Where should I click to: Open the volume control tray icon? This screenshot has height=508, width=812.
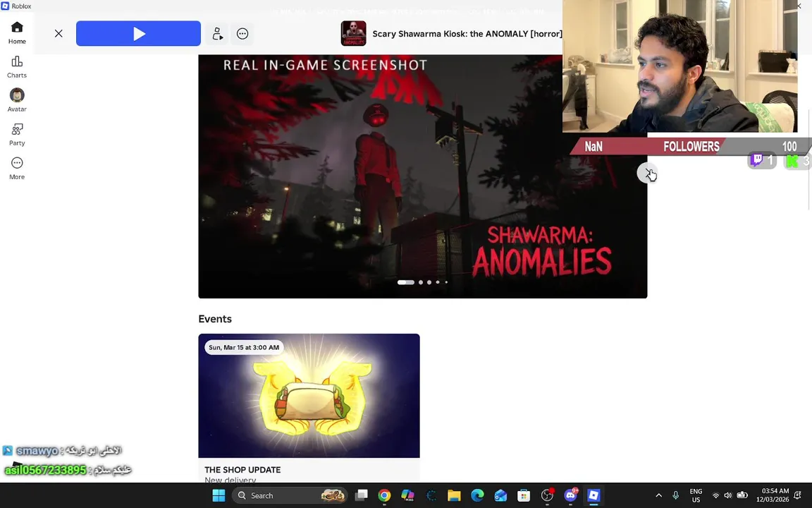click(x=728, y=495)
